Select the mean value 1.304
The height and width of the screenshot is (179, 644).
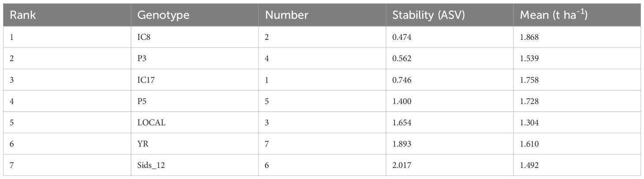pyautogui.click(x=529, y=123)
